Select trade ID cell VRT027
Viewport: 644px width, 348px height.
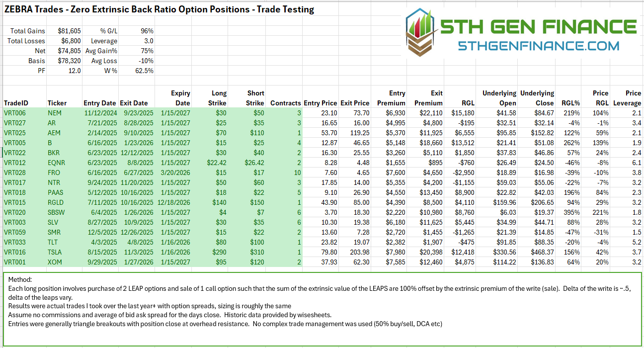tap(14, 123)
